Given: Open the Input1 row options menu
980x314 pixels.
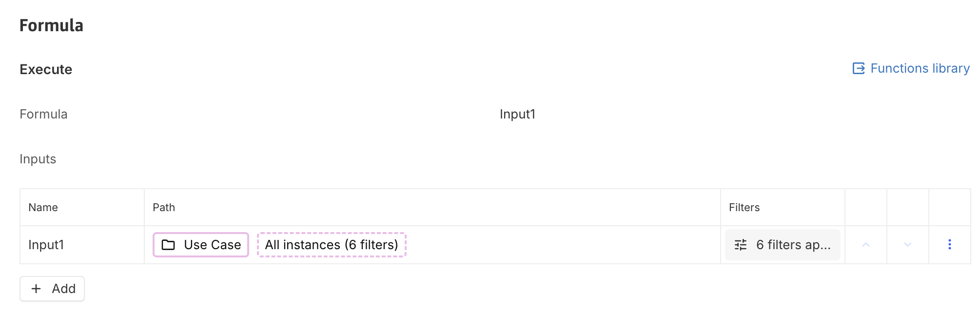Looking at the screenshot, I should click(x=950, y=245).
